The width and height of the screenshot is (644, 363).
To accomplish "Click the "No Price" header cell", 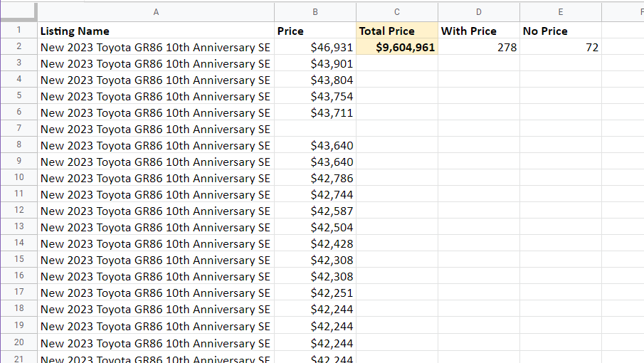I will click(x=561, y=31).
